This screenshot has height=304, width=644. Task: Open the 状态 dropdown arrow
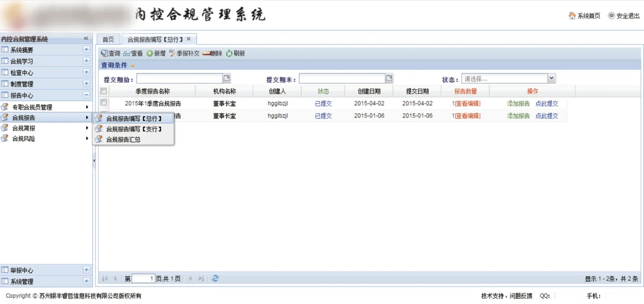pyautogui.click(x=552, y=78)
